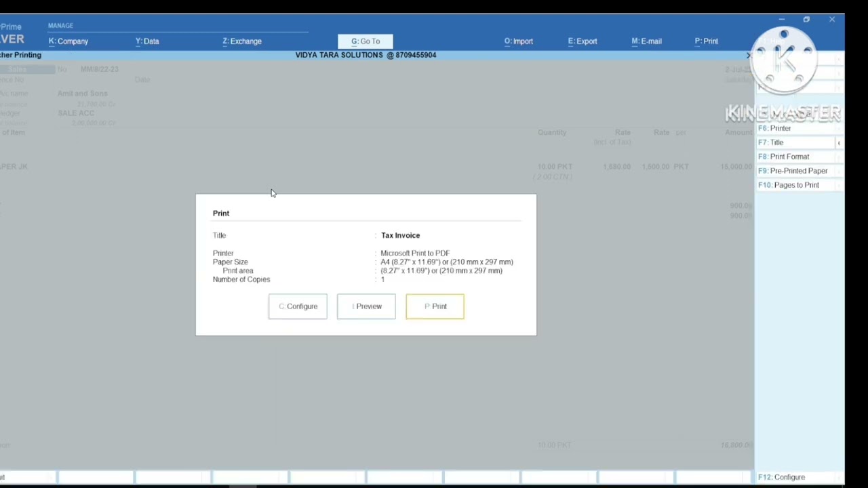
Task: Open the K: Company menu
Action: coord(68,41)
